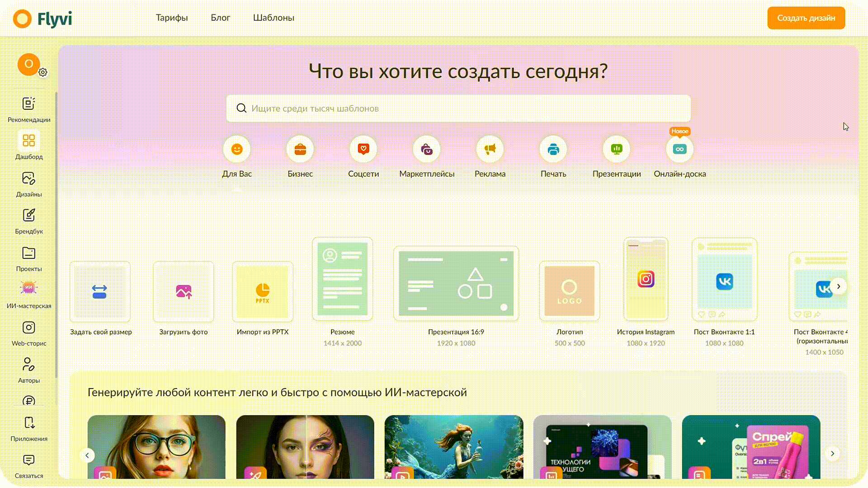
Task: Open the Дизайны sidebar section
Action: [29, 184]
